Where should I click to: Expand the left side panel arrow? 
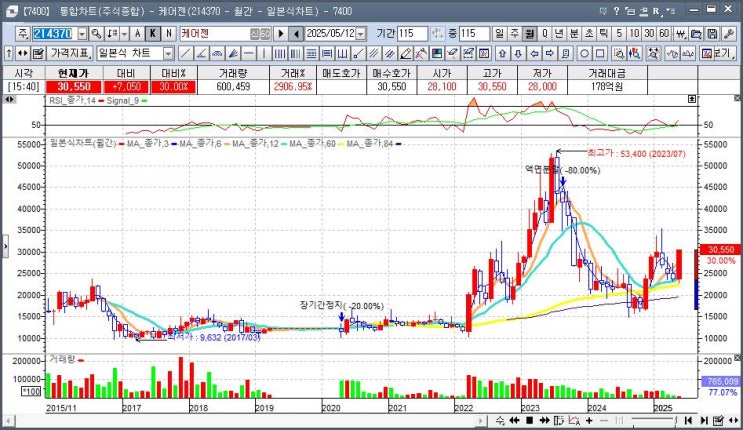click(5, 247)
